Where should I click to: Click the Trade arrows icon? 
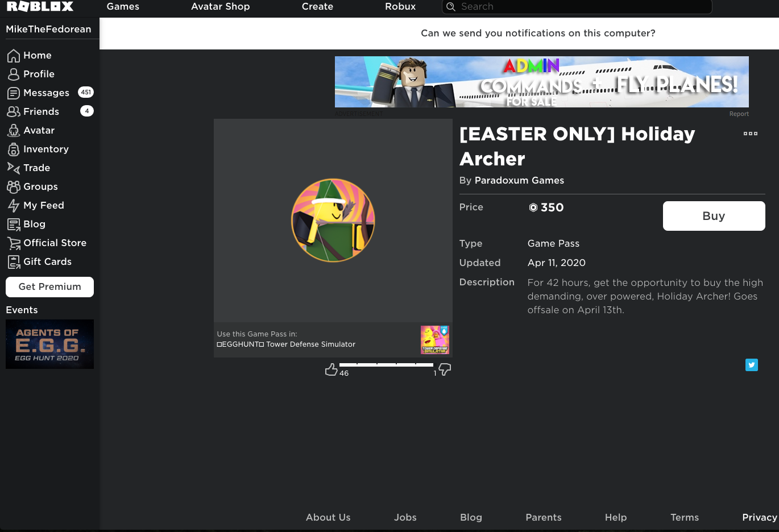pyautogui.click(x=14, y=168)
